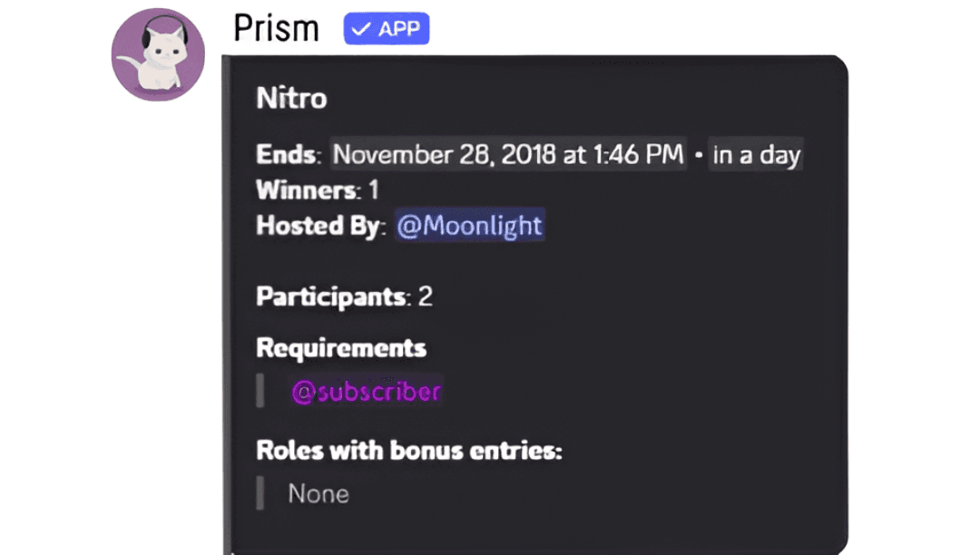Screen dimensions: 980x555
Task: Click the Prism bot cat avatar
Action: click(x=158, y=54)
